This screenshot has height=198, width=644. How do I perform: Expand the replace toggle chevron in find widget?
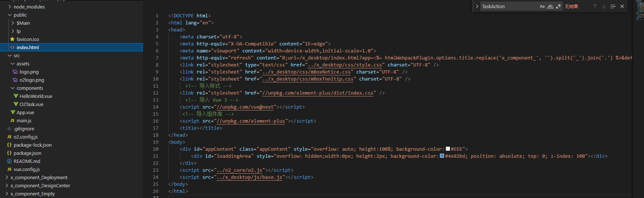(x=477, y=6)
